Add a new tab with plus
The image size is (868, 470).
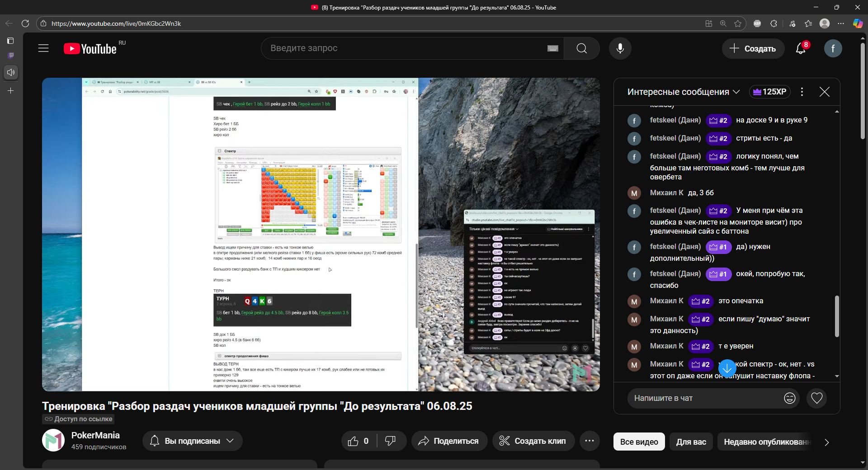pyautogui.click(x=11, y=91)
